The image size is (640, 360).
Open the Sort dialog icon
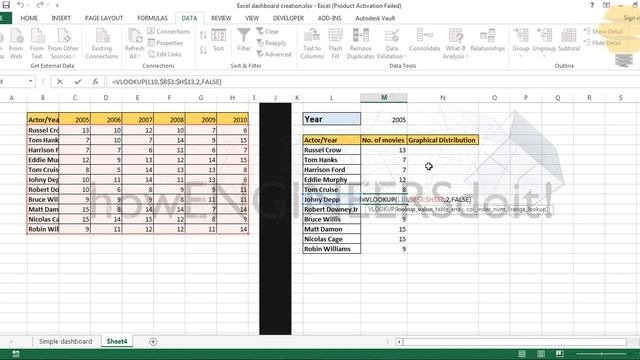218,40
